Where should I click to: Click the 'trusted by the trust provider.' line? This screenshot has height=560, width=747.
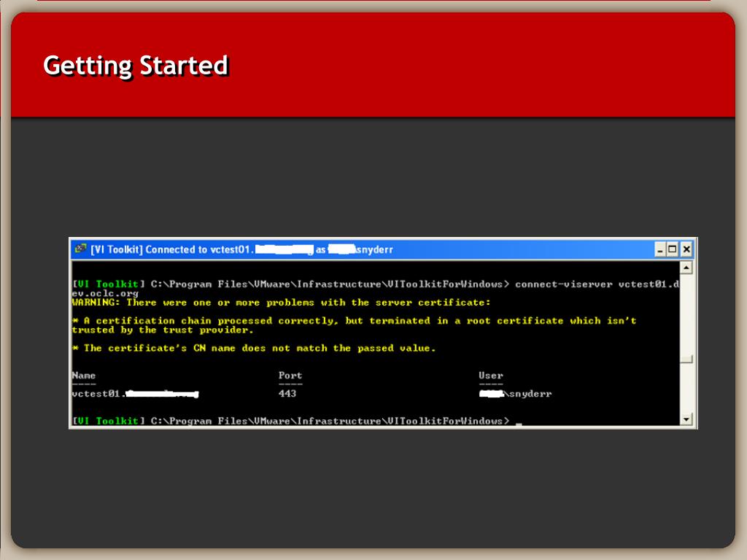(163, 330)
